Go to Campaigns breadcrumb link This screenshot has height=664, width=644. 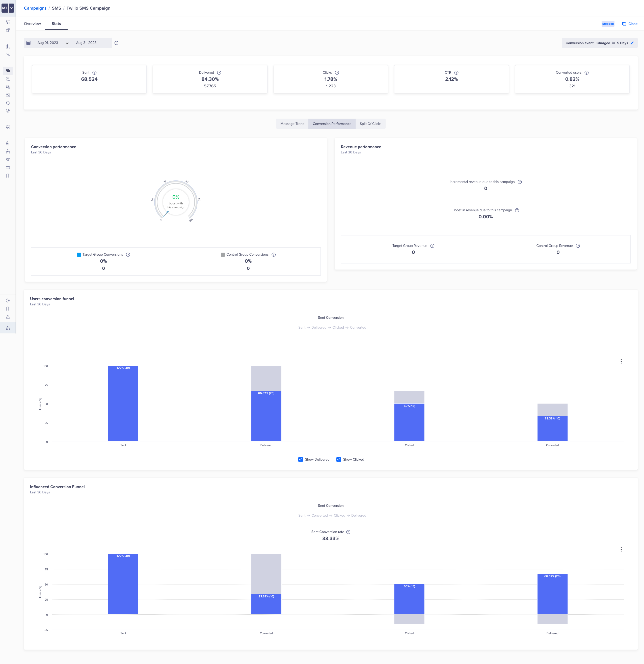point(35,8)
